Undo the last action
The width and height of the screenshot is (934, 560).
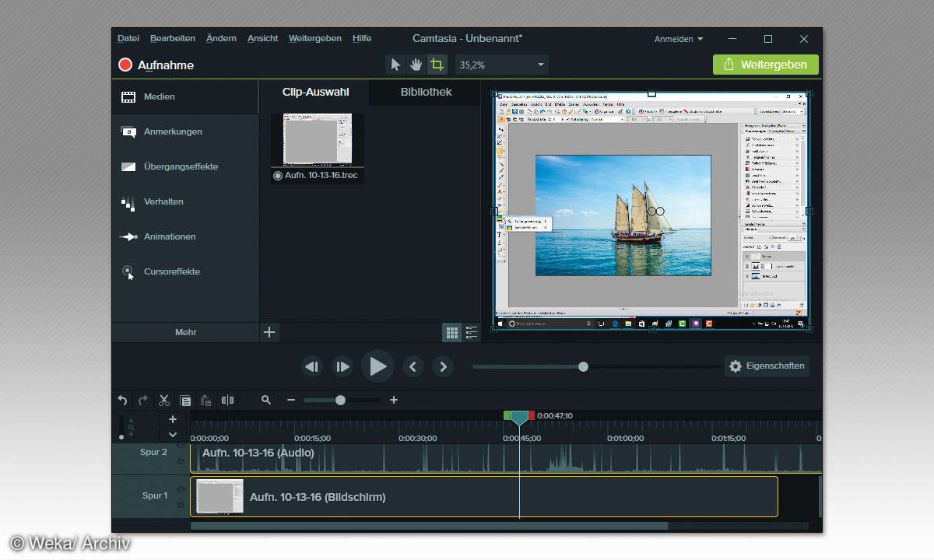[x=122, y=400]
